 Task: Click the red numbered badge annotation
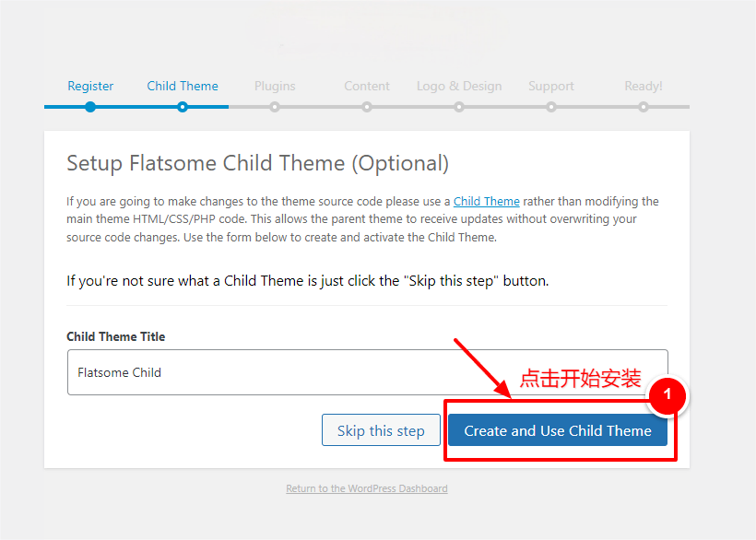(x=667, y=396)
